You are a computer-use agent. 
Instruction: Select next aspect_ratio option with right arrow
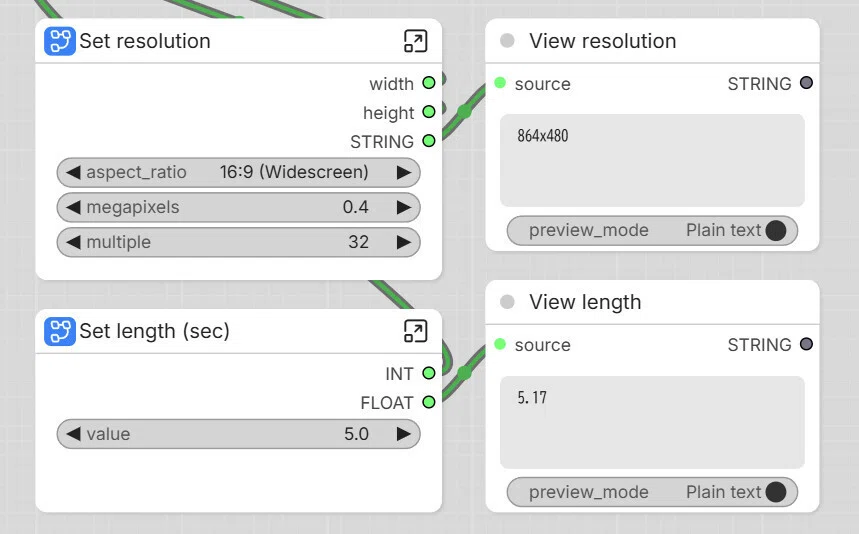[404, 173]
